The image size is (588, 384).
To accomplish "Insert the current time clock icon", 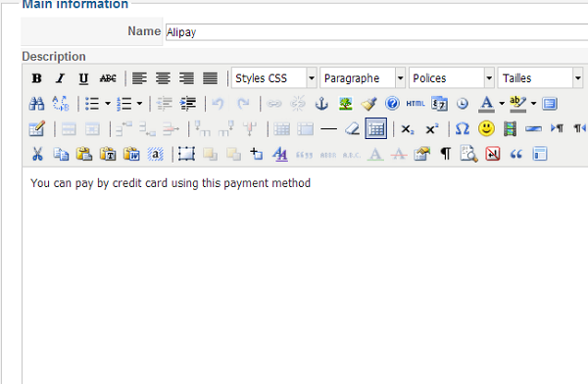I will coord(463,104).
